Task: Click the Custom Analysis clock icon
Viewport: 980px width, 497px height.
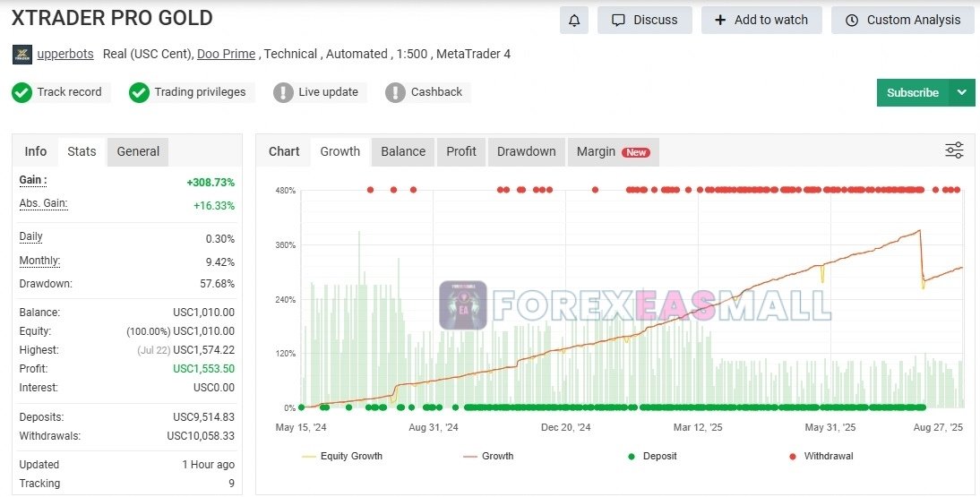Action: 851,20
